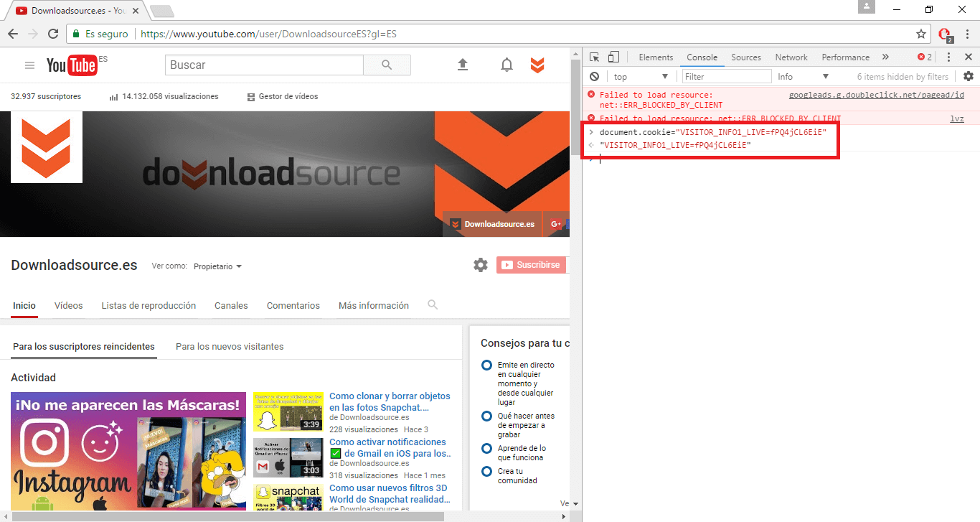Click the channel settings gear icon
This screenshot has height=522, width=980.
pos(481,265)
